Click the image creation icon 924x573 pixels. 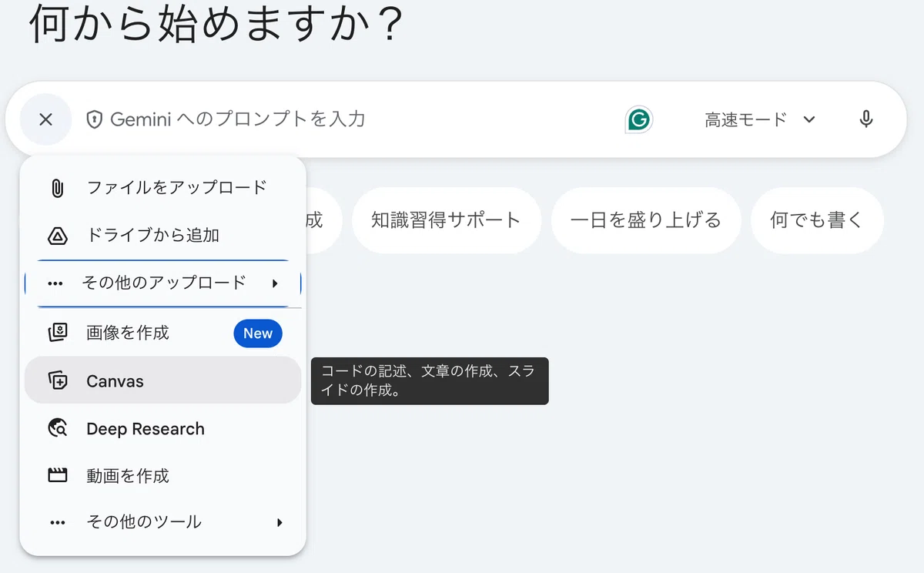coord(57,333)
